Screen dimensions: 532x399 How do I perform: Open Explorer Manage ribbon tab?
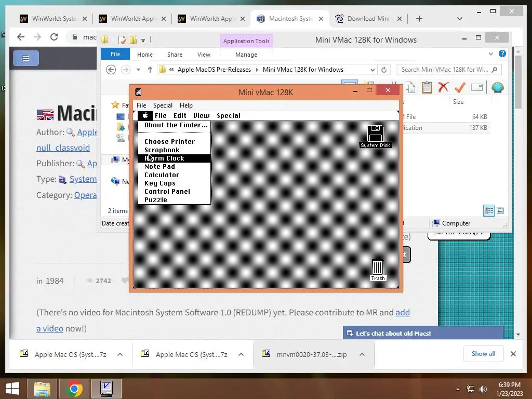[246, 55]
